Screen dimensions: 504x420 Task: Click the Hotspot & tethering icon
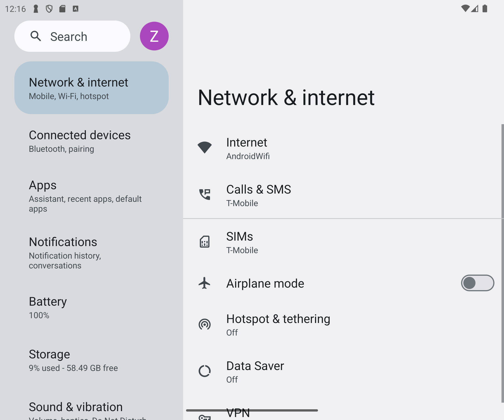205,324
